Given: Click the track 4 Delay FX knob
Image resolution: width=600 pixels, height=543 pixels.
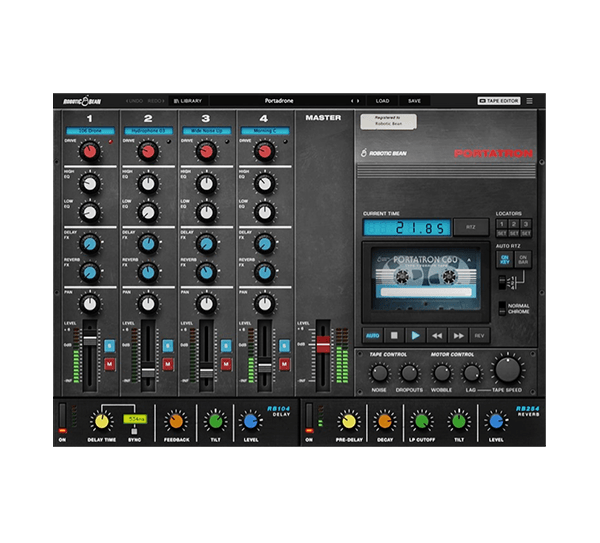Looking at the screenshot, I should point(264,244).
